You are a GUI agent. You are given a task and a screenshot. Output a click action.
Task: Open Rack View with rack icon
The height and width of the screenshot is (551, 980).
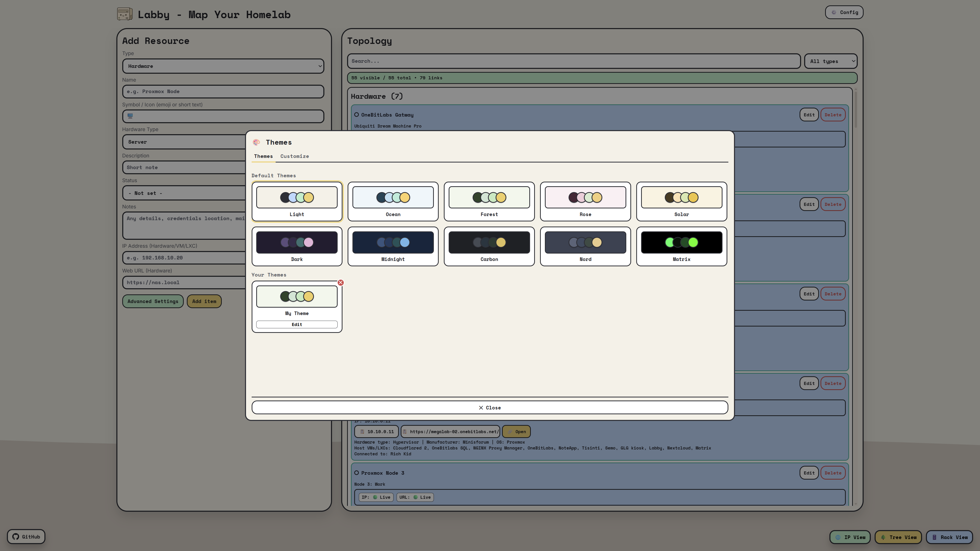(x=950, y=537)
